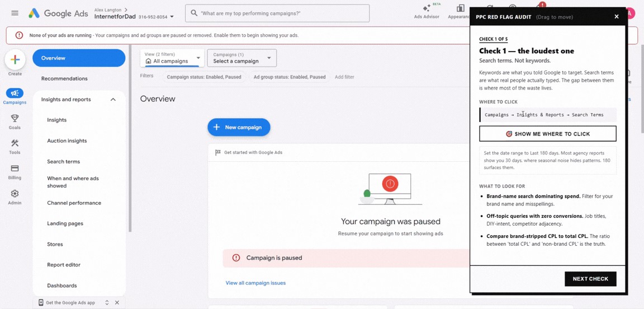Click the Get started with Google Ads text
Viewport: 644px width, 309px height.
(253, 153)
